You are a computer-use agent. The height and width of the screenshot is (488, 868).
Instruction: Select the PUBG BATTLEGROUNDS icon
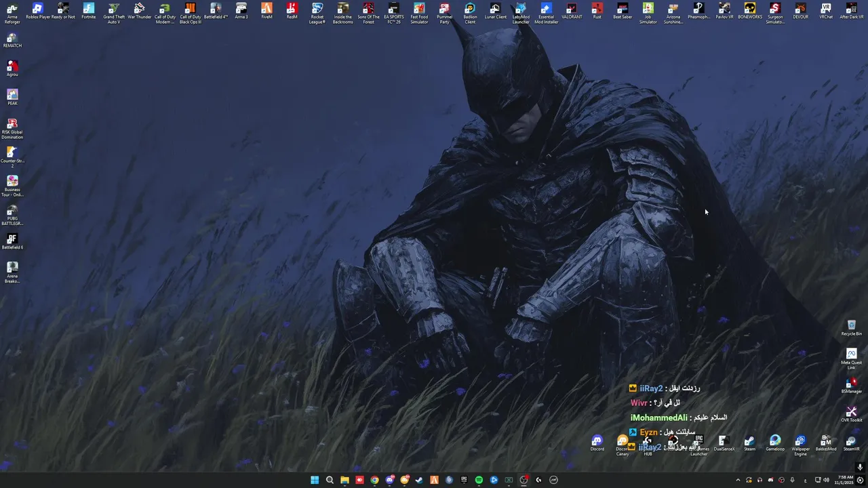12,214
